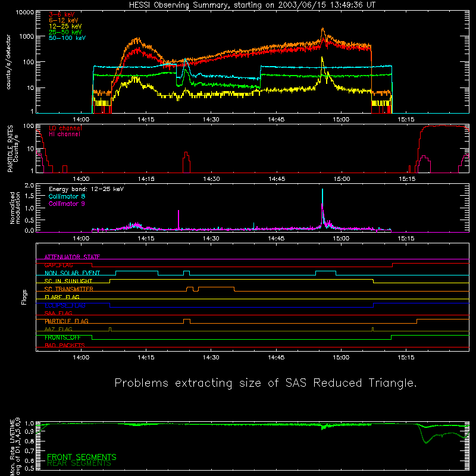
Task: Click the olive flag label above FRONTS_OFF
Action: 58,329
